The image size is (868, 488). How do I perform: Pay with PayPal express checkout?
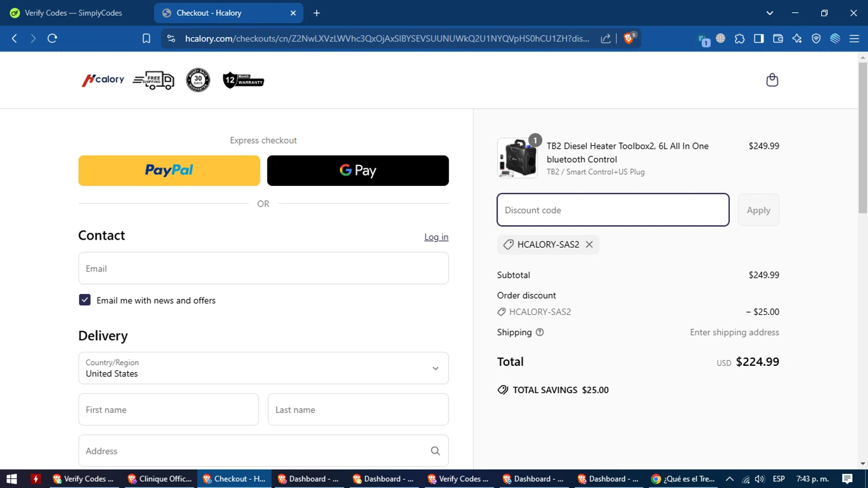point(169,170)
